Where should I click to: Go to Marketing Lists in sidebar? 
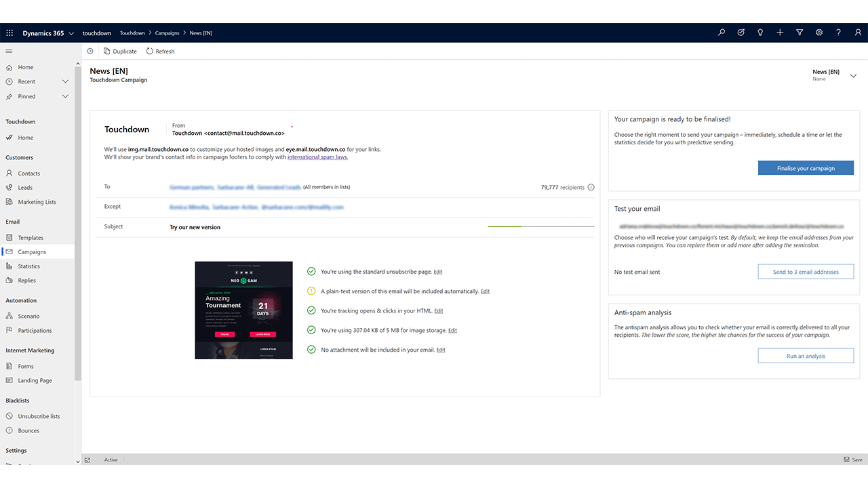coord(37,202)
